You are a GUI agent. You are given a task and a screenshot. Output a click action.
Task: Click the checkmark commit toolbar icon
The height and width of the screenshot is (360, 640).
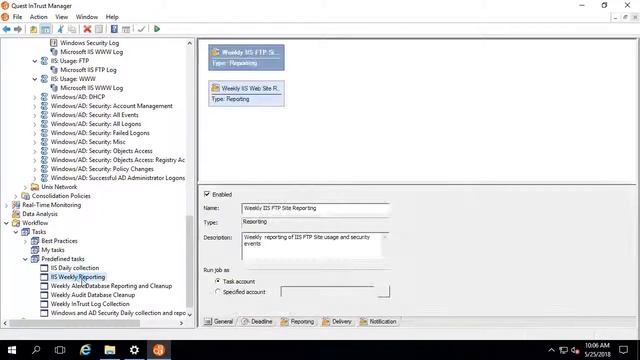(x=142, y=29)
